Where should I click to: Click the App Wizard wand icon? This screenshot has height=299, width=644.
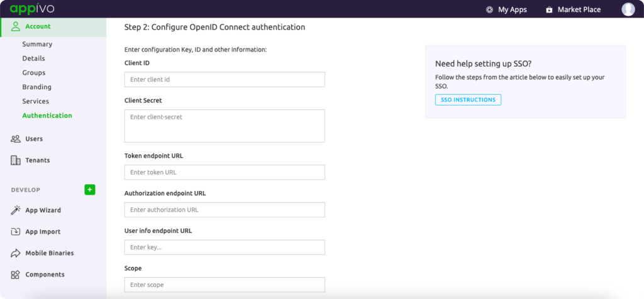click(16, 210)
